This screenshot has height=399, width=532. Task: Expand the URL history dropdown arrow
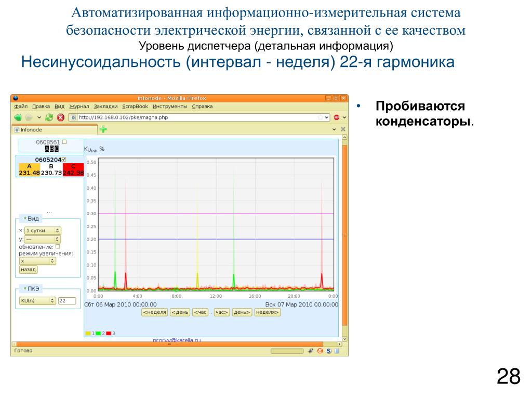pos(327,117)
